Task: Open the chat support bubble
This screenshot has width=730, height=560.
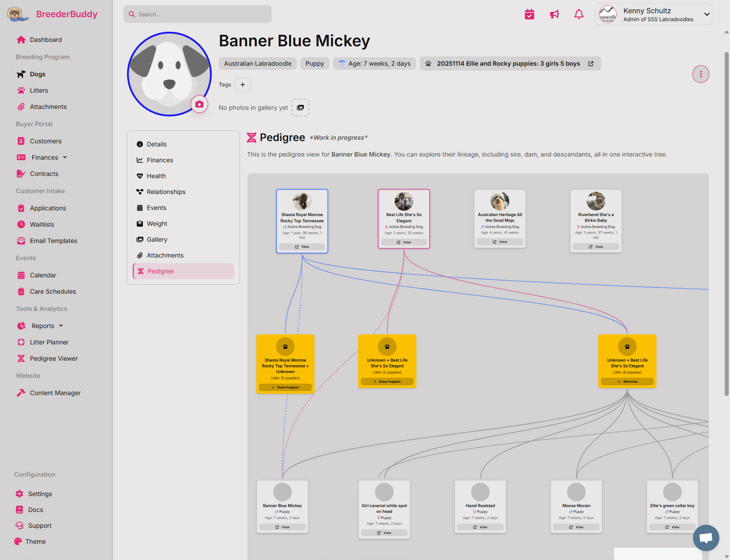Action: (706, 538)
